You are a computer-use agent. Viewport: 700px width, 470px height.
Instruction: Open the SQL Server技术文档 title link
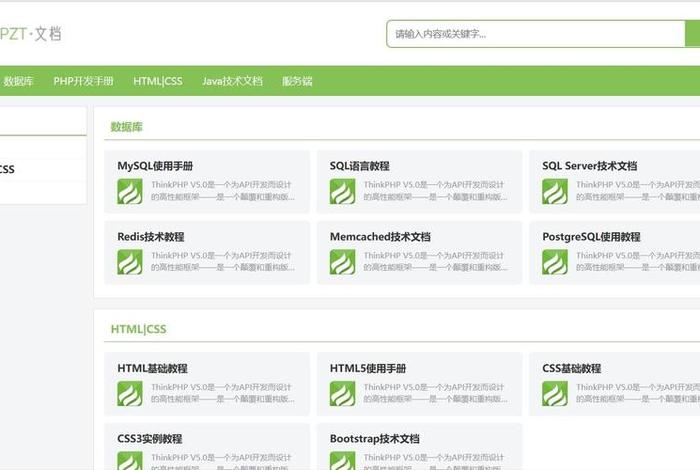coord(589,166)
